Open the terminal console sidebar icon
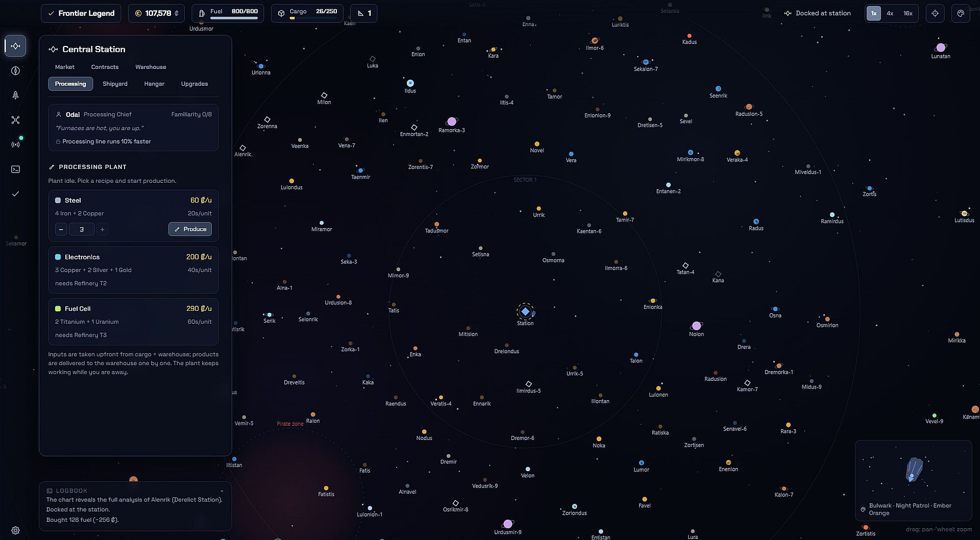This screenshot has width=980, height=540. [16, 169]
